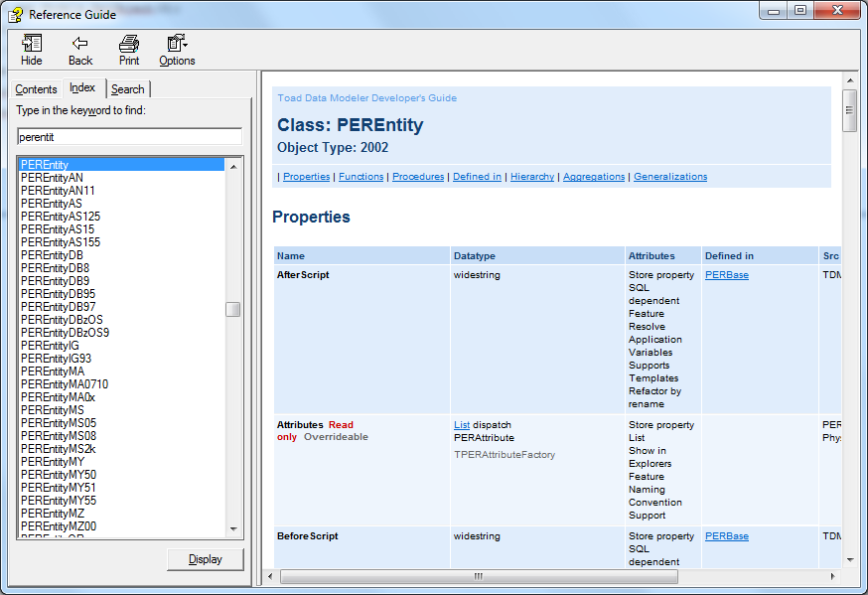Choose PEREntityDBzOS index entry

62,320
